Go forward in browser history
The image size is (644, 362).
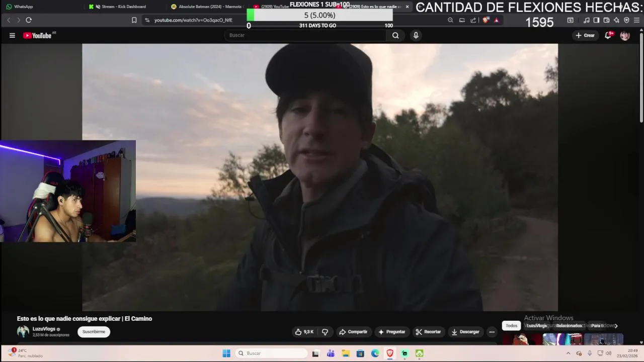click(19, 20)
